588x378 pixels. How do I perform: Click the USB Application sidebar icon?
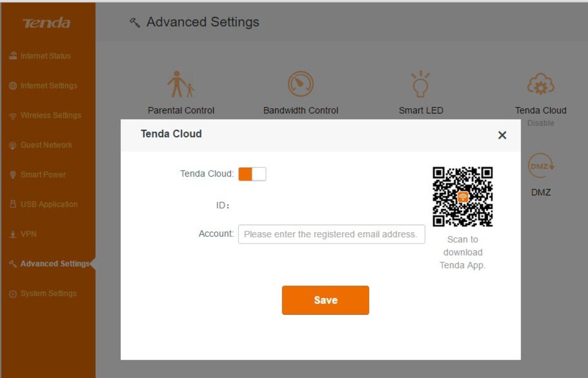point(13,204)
